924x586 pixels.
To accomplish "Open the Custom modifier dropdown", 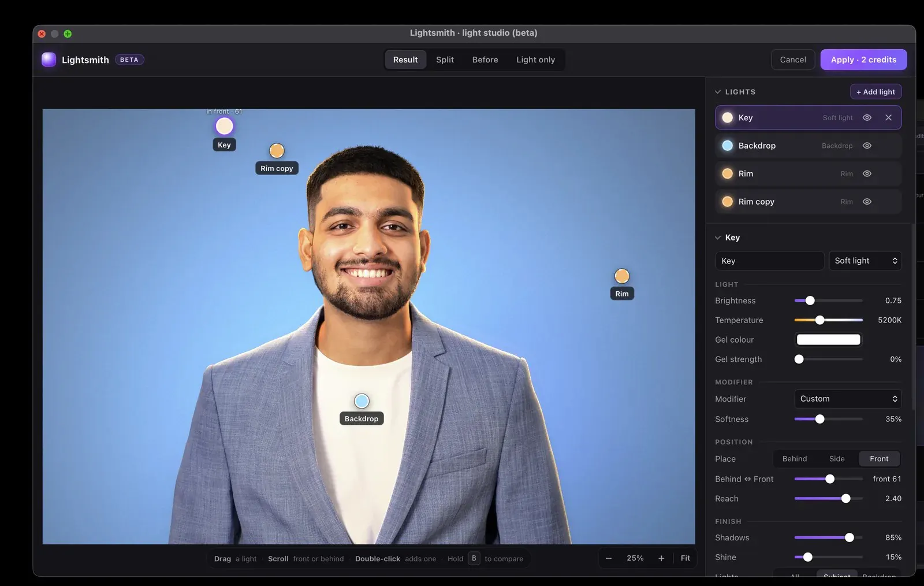I will coord(848,399).
